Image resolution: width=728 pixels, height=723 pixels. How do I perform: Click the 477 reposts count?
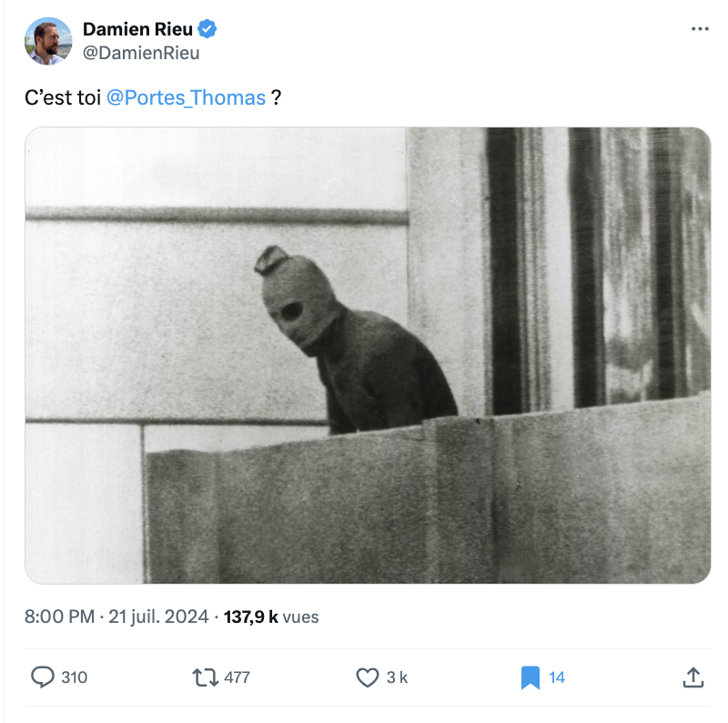coord(237,677)
